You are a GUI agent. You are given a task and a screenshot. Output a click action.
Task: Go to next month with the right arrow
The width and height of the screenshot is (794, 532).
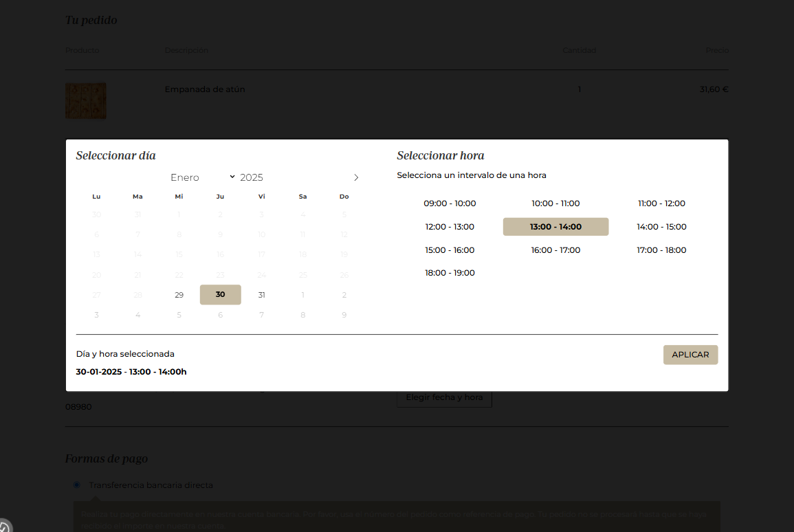(356, 177)
